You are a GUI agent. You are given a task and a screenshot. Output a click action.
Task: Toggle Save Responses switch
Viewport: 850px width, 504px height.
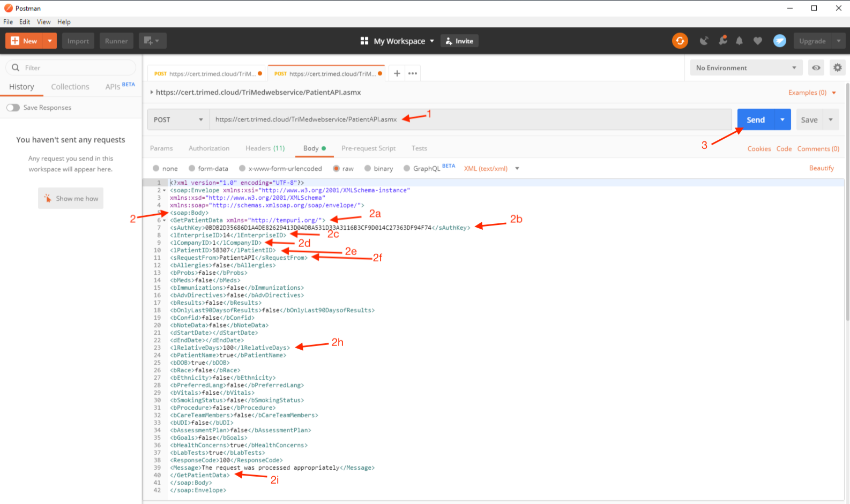coord(13,108)
